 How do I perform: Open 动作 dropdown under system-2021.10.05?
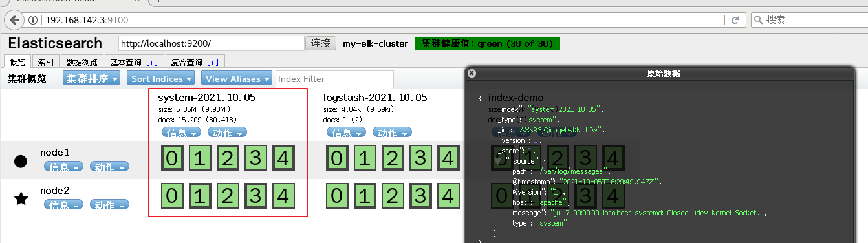[x=227, y=133]
